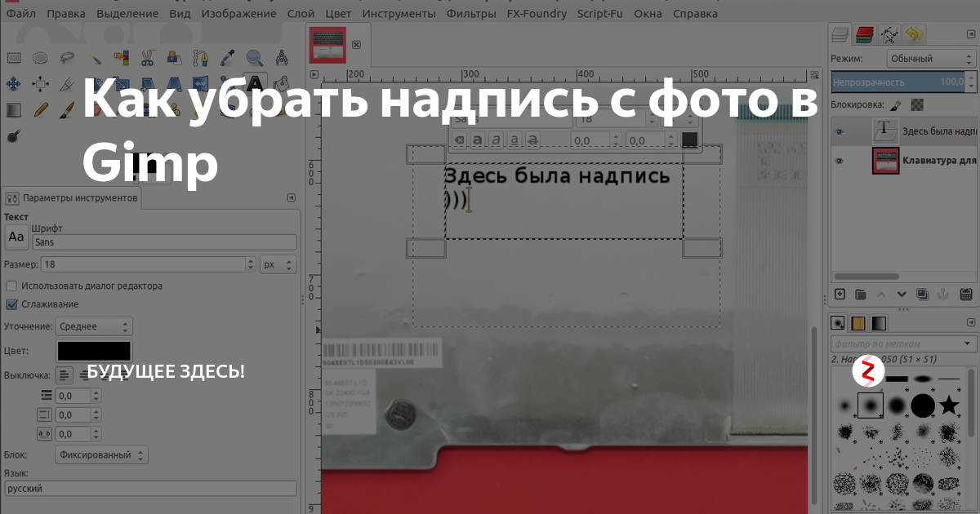Open the 'Выделение' menu
Screen dimensions: 980x514
pyautogui.click(x=127, y=14)
